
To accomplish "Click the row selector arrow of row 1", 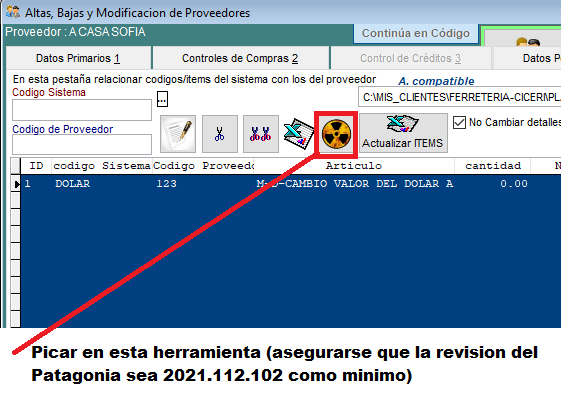I will pyautogui.click(x=15, y=184).
